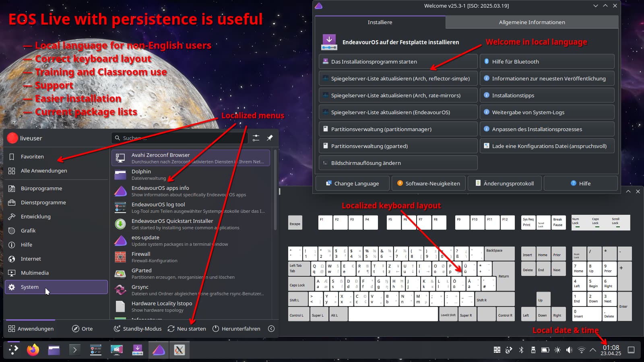Open Büroprogramme category
644x362 pixels.
[x=56, y=188]
